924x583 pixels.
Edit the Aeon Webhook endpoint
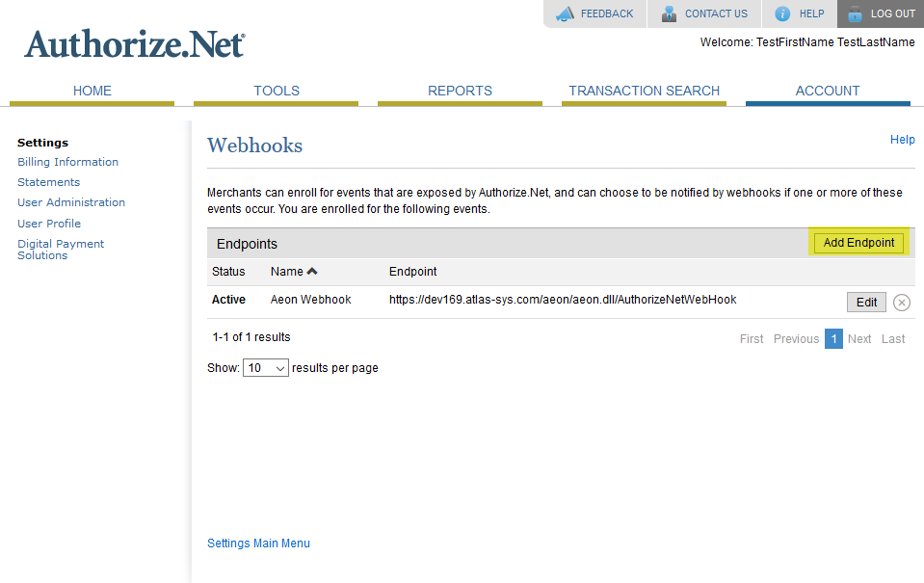pos(865,302)
